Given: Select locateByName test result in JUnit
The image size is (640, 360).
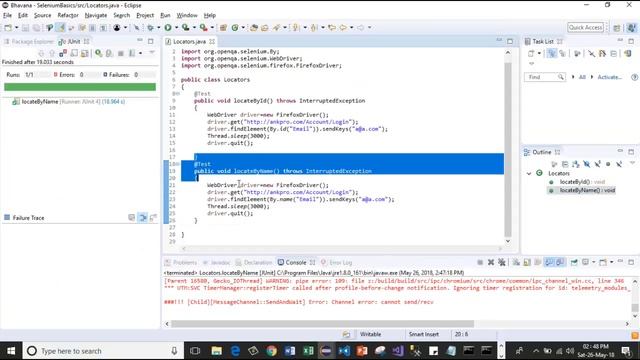Looking at the screenshot, I should coord(69,101).
